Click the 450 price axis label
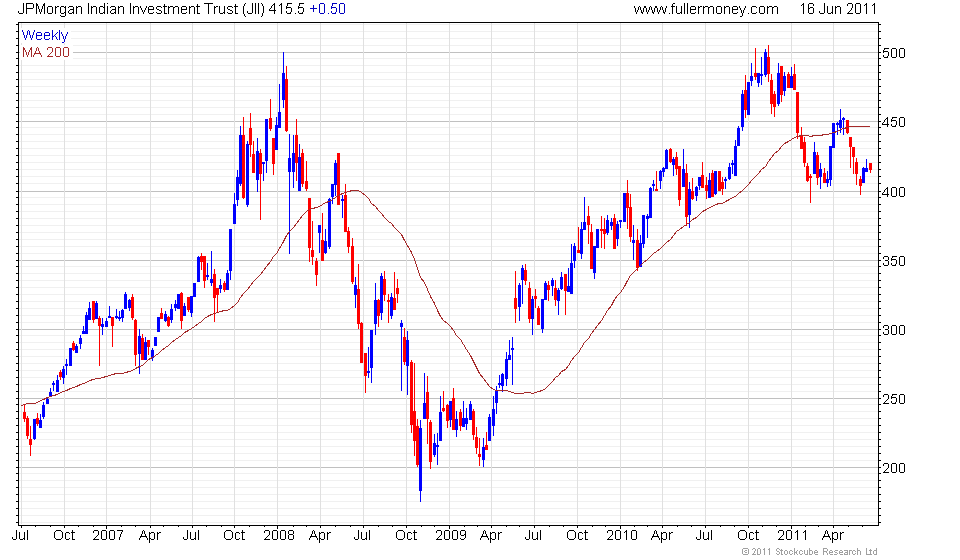 (x=893, y=122)
